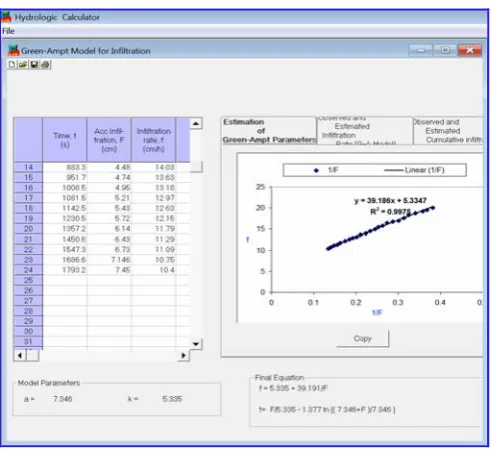Open Observed and Estimated Cumulative infiltration tab
Viewport: 493px width, 454px height.
pos(448,131)
